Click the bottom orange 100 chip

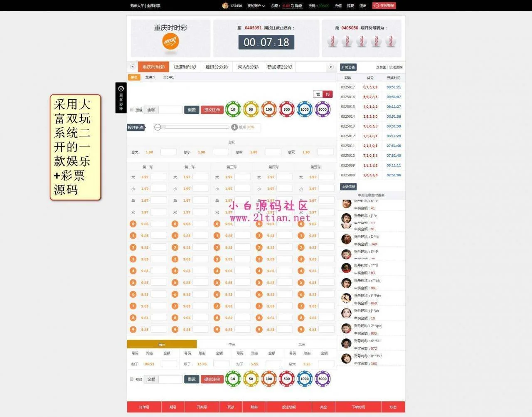point(268,379)
